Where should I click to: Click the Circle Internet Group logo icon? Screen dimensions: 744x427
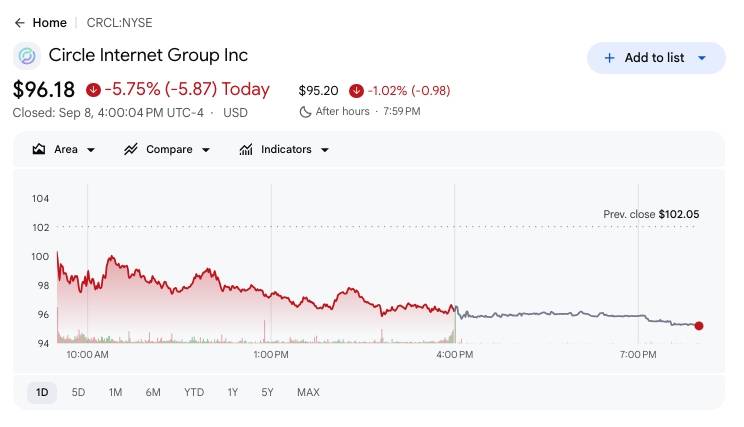click(x=27, y=56)
